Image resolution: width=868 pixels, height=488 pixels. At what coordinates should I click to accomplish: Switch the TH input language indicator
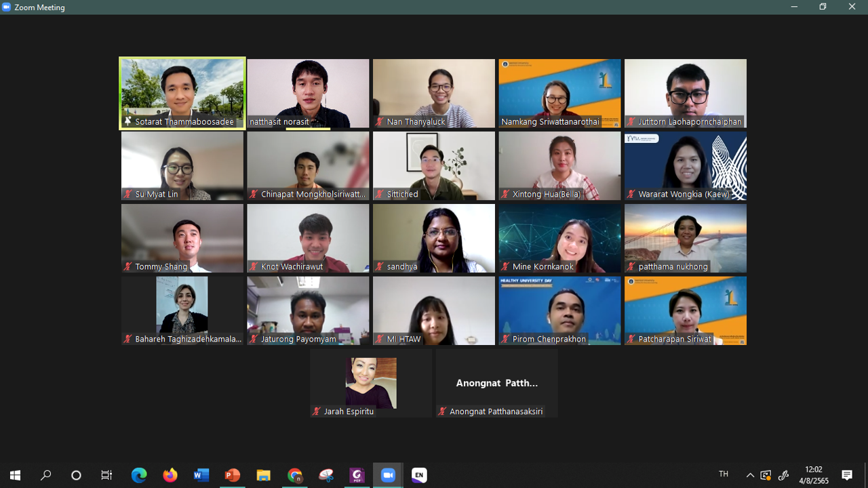[x=724, y=474]
